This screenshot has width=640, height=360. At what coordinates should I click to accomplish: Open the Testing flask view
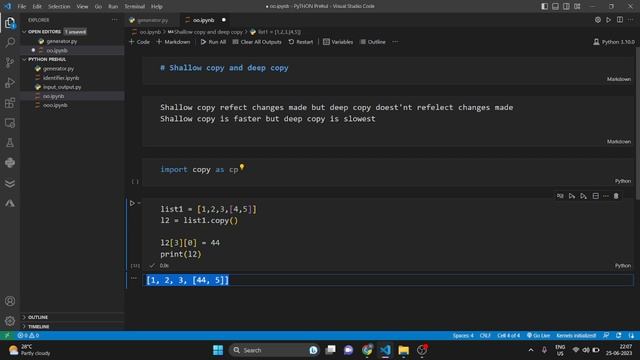(10, 143)
